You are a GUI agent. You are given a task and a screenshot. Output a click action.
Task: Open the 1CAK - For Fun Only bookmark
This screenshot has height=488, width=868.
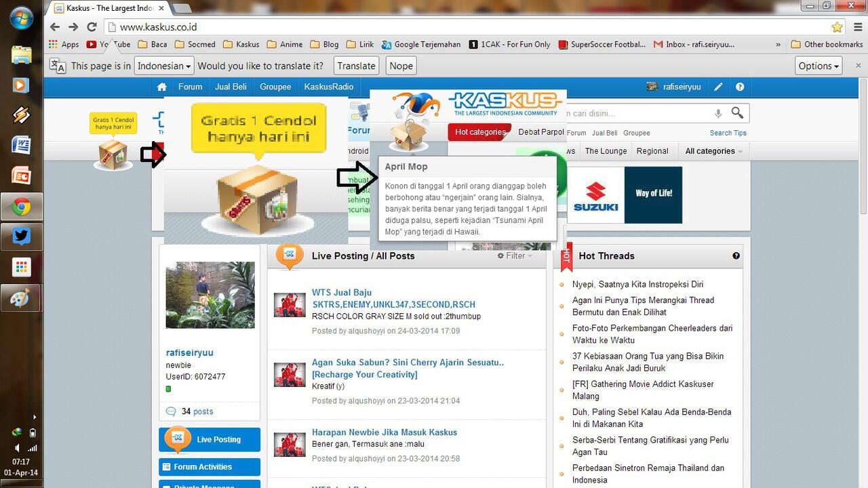509,44
